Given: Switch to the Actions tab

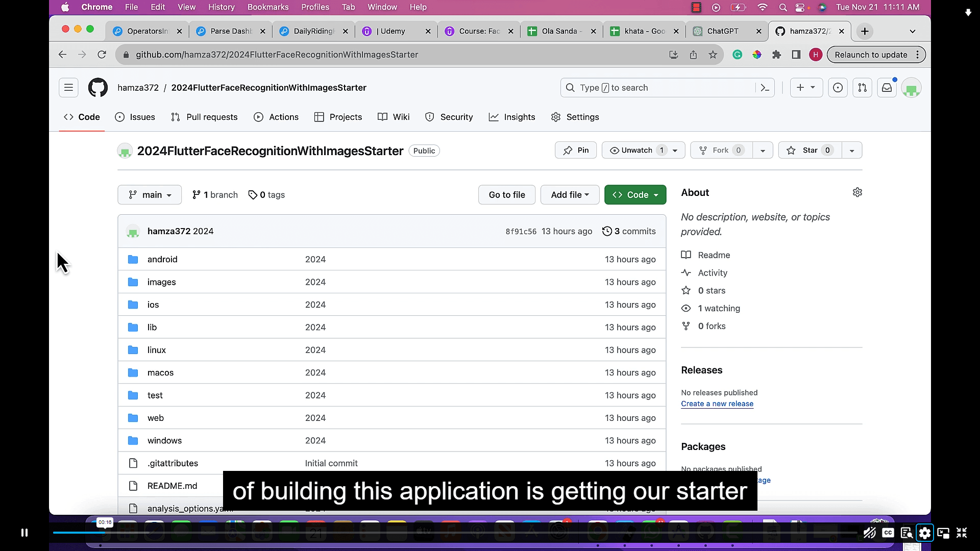Looking at the screenshot, I should coord(276,117).
